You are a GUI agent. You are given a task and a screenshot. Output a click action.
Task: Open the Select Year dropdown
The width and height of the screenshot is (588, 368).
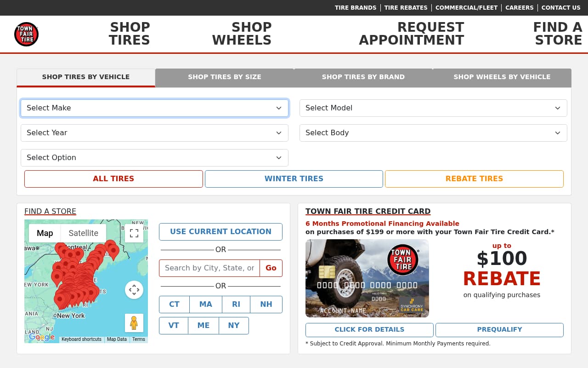pos(154,133)
